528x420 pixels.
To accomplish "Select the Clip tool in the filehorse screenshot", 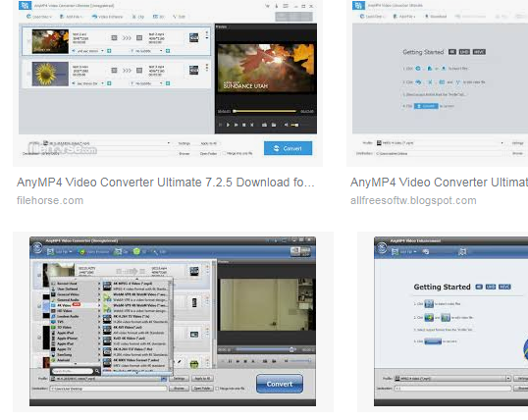I will 138,17.
